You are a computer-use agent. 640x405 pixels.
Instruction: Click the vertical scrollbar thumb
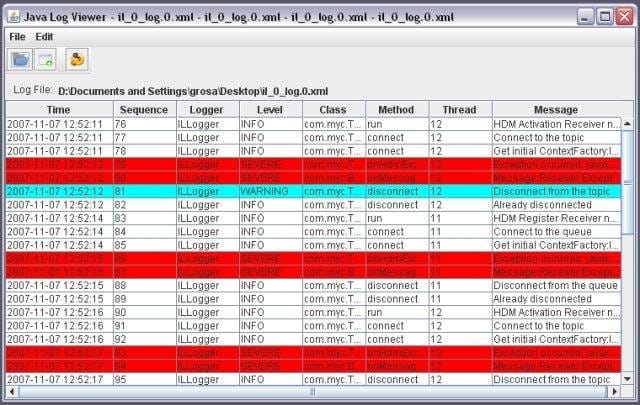627,182
